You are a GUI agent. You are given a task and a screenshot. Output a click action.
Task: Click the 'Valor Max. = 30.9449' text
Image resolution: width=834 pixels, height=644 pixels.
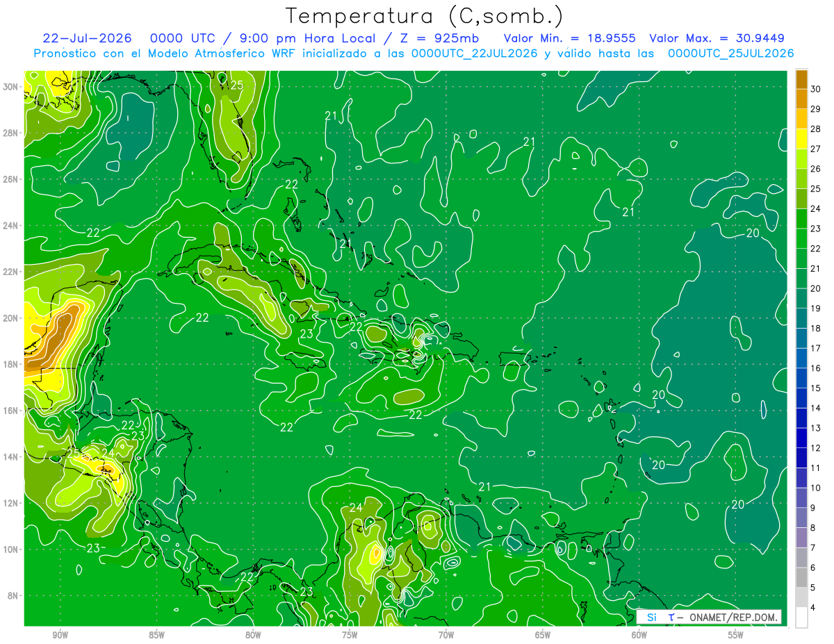(717, 38)
